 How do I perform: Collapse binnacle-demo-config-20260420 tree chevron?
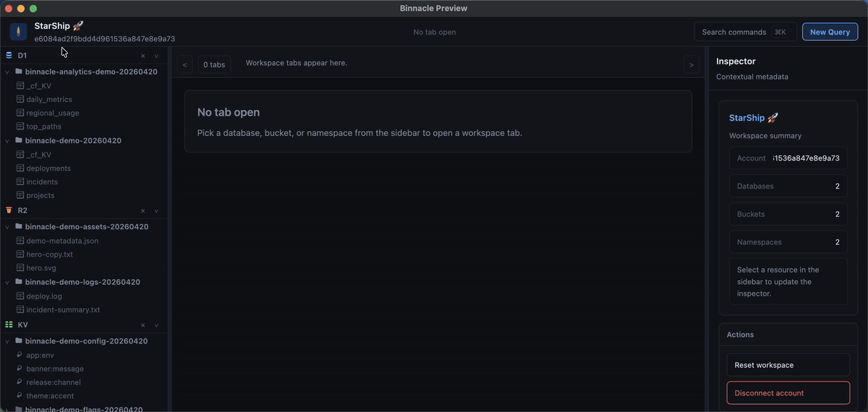(x=7, y=341)
